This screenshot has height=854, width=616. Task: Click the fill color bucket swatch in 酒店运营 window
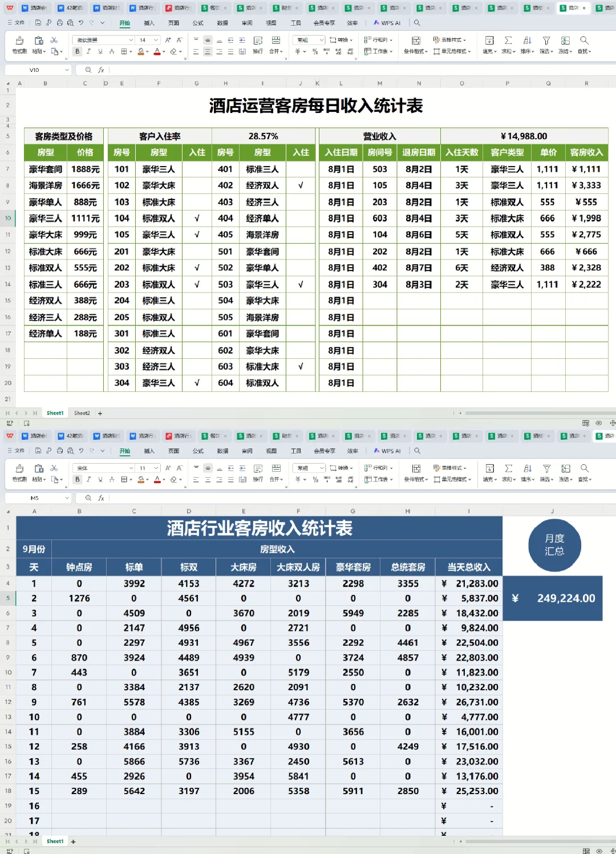141,51
